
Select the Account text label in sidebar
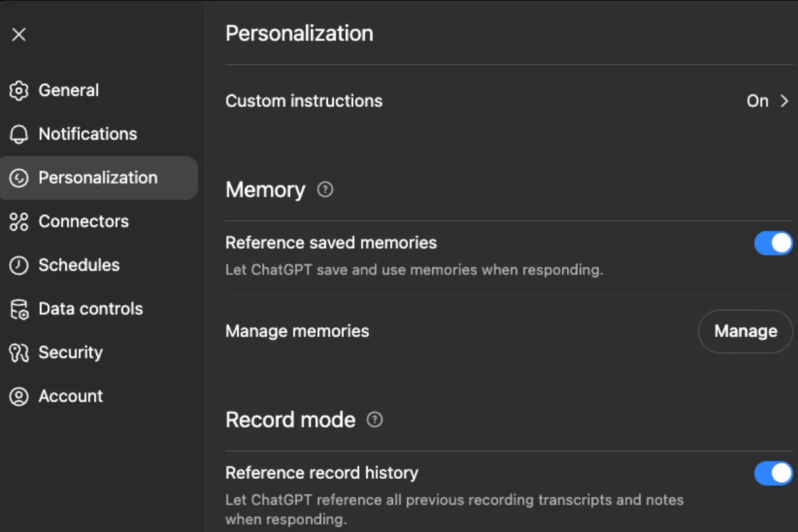tap(70, 396)
